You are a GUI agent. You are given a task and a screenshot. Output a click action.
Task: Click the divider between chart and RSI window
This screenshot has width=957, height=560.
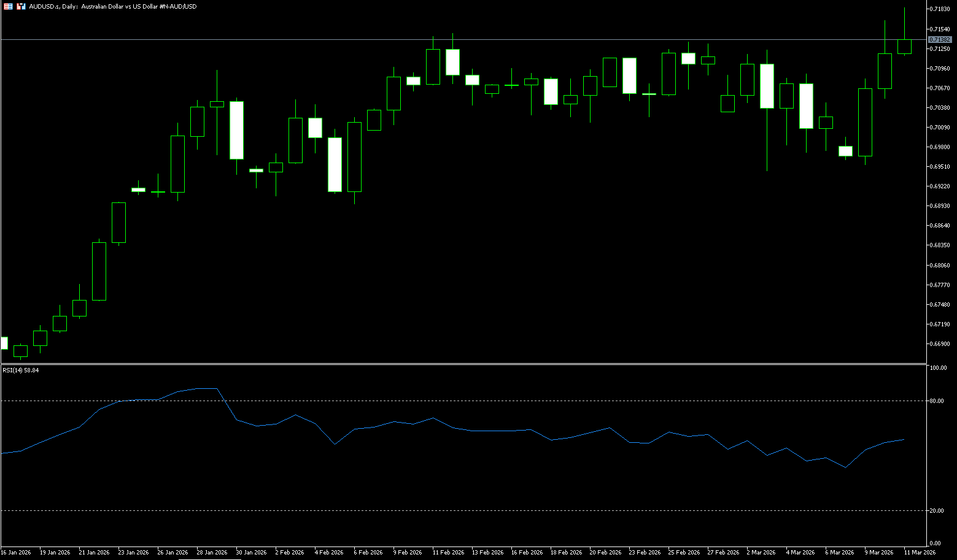460,364
